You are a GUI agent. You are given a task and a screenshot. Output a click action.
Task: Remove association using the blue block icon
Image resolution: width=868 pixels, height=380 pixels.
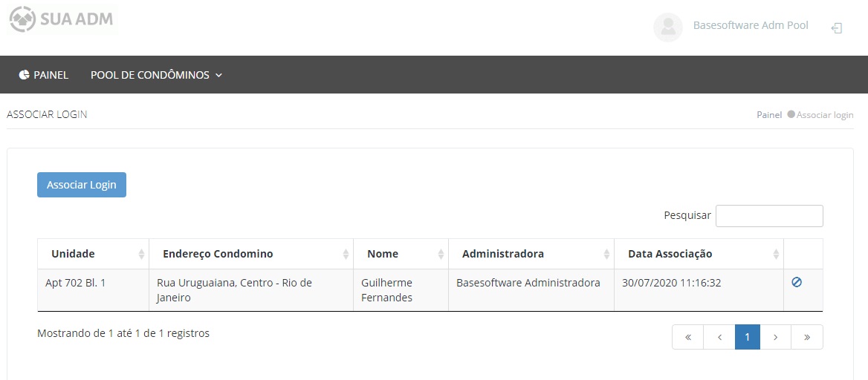(x=796, y=282)
